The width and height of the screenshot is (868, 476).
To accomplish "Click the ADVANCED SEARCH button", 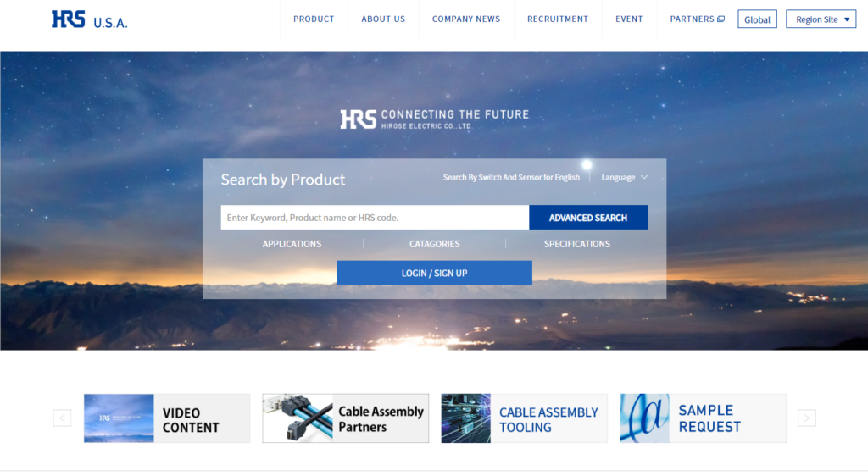I will [588, 218].
